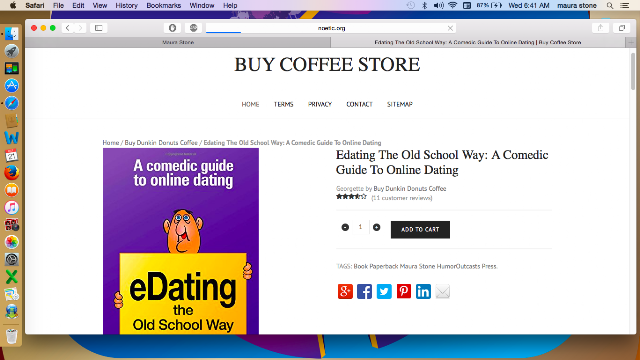Click the Safari address bar

coord(331,28)
